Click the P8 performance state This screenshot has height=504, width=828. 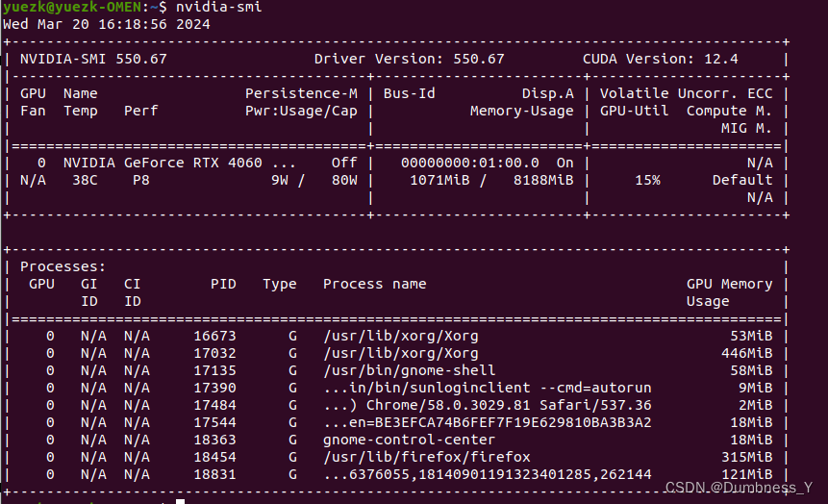[141, 180]
